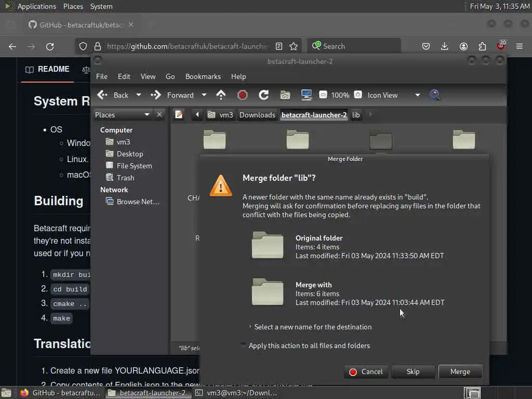Toggle Firefox reader view icon
Viewport: 532px width, 399px height.
tap(279, 46)
